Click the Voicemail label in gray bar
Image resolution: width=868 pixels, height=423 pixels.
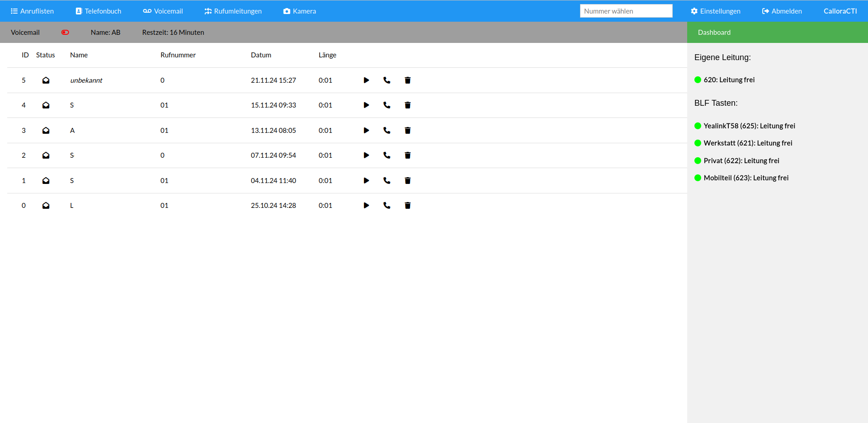25,33
